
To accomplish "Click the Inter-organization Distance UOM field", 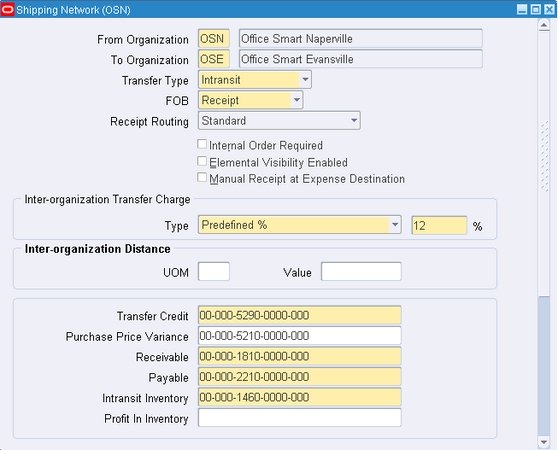I will point(214,272).
